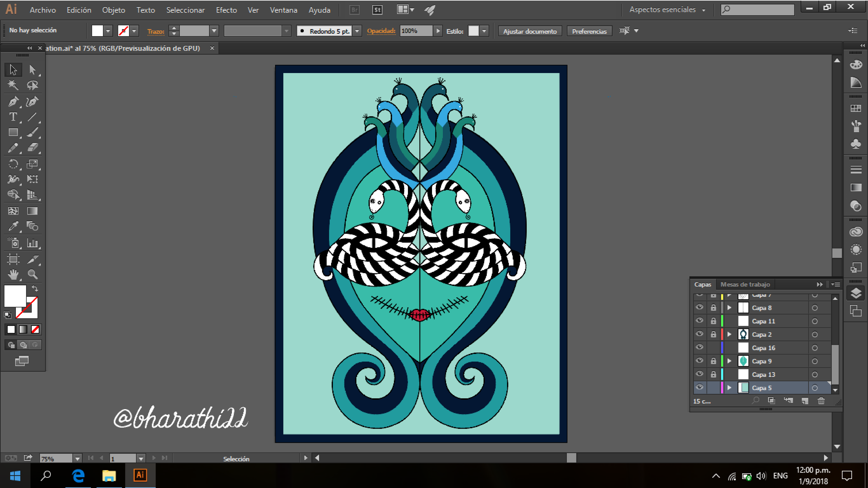
Task: Set paint to None red-slash swatch
Action: (35, 329)
